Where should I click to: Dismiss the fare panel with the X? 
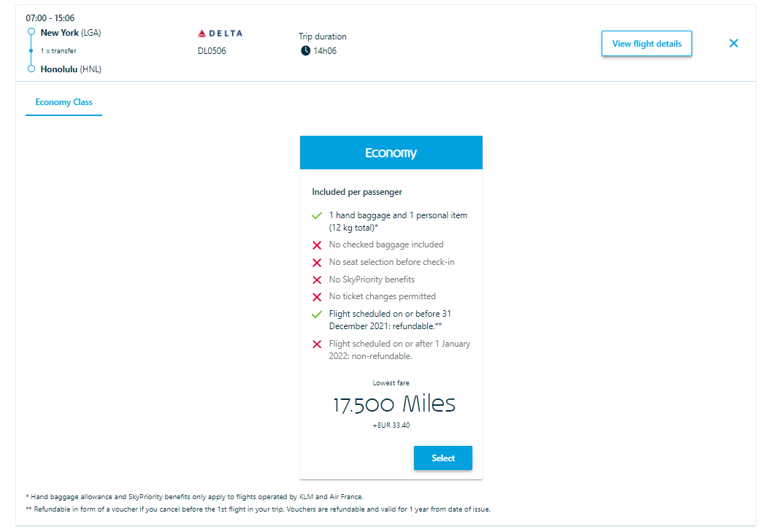tap(733, 43)
